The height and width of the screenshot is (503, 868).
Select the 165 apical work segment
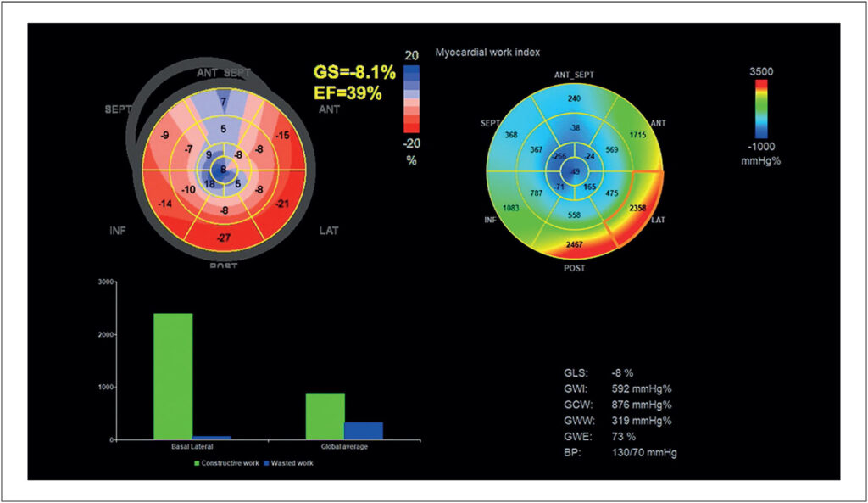(590, 187)
